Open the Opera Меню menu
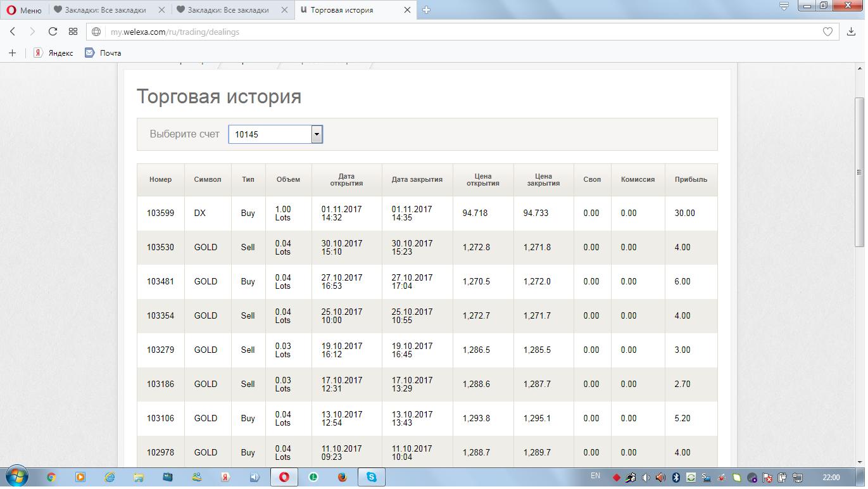 24,10
